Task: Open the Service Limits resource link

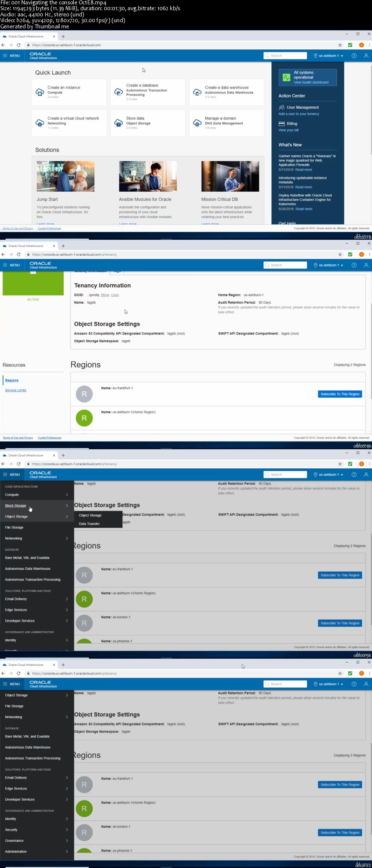Action: [x=16, y=390]
